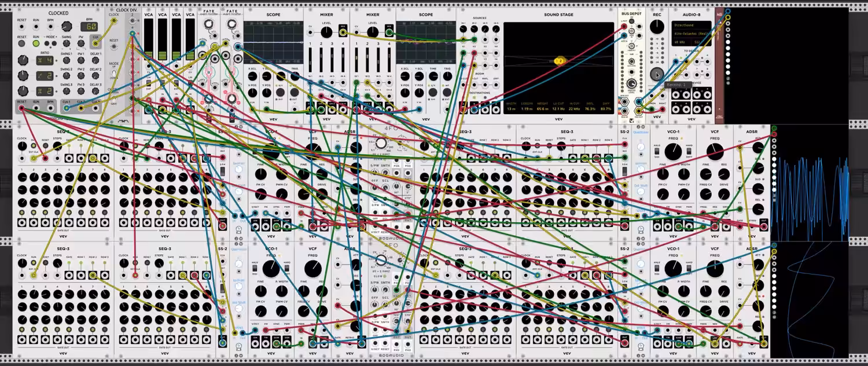This screenshot has height=366, width=868.
Task: Click the X POS knob on left Scope
Action: [252, 93]
